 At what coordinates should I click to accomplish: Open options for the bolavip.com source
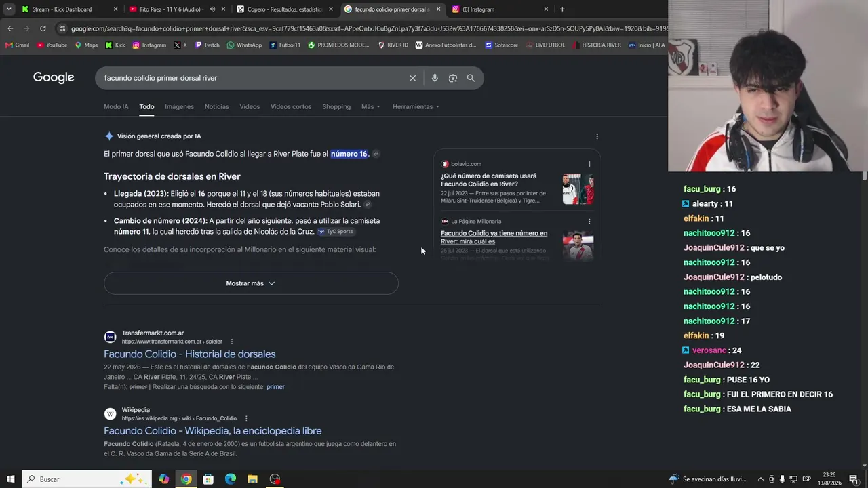click(589, 164)
